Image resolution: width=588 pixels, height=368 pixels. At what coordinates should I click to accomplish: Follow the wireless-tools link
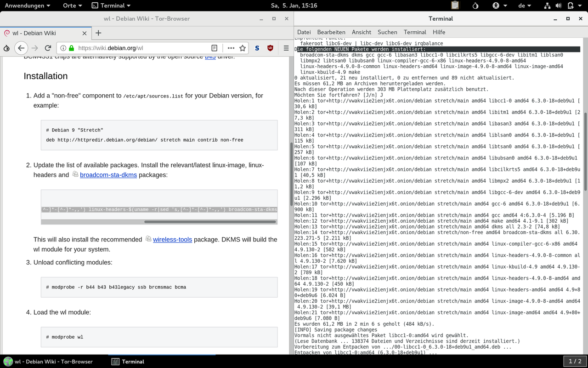[x=172, y=239]
